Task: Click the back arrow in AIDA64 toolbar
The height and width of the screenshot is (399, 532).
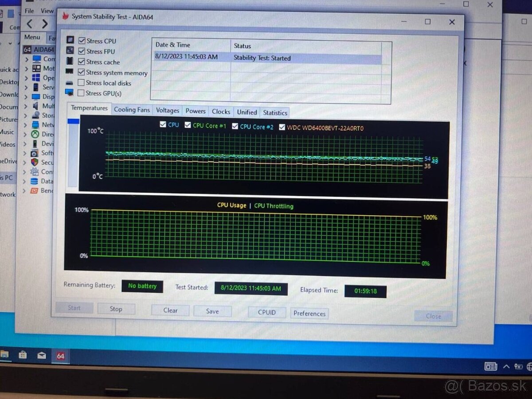Action: pyautogui.click(x=30, y=23)
